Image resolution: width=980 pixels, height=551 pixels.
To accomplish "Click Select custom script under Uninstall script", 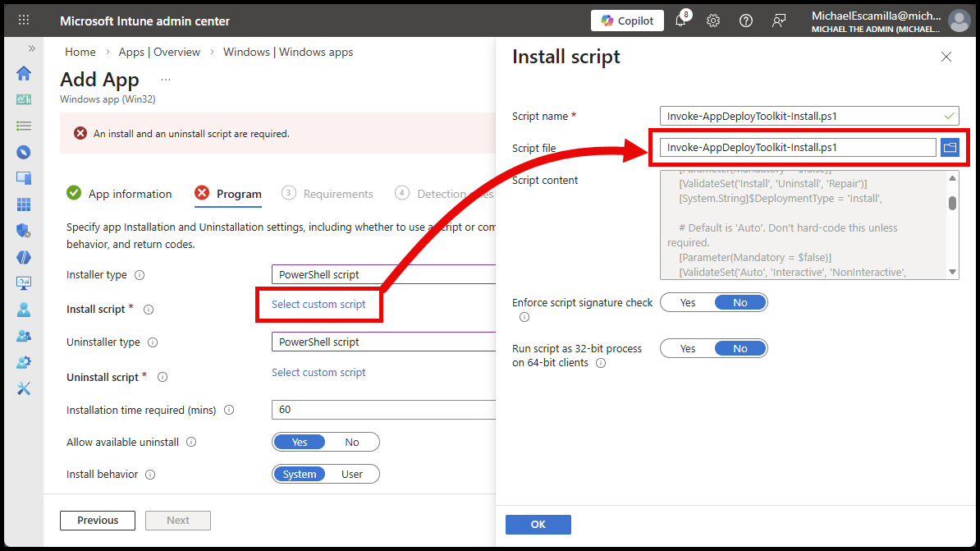I will pyautogui.click(x=318, y=372).
